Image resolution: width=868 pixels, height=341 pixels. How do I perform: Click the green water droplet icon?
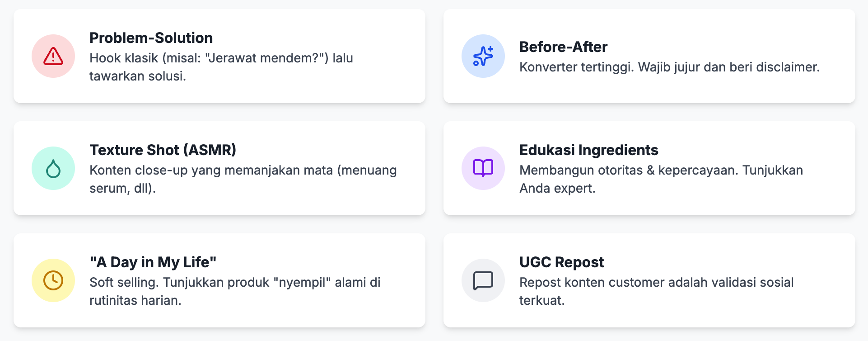point(53,168)
